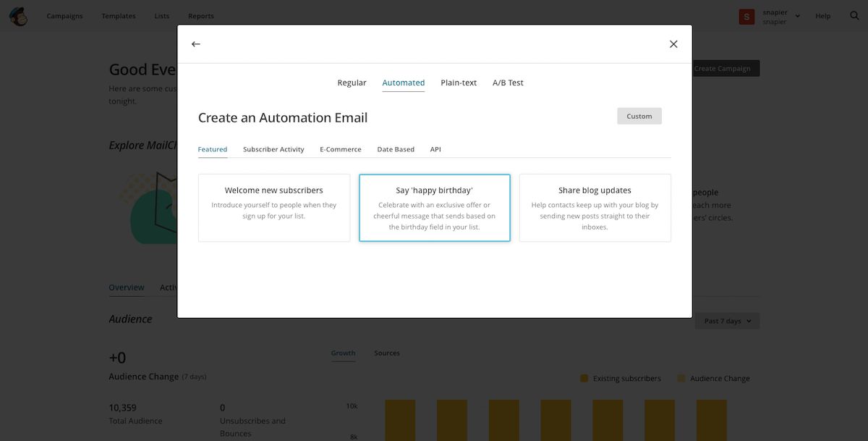This screenshot has height=441, width=868.
Task: Click the Custom button
Action: [639, 116]
